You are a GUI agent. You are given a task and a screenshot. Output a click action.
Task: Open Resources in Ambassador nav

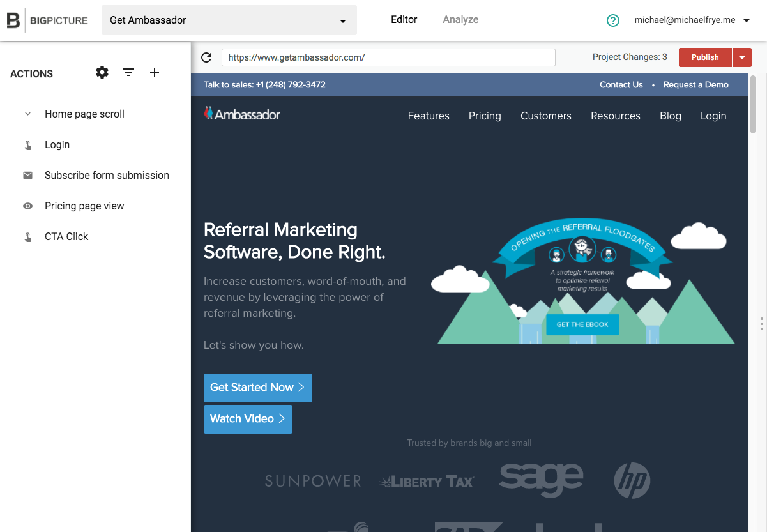point(616,116)
